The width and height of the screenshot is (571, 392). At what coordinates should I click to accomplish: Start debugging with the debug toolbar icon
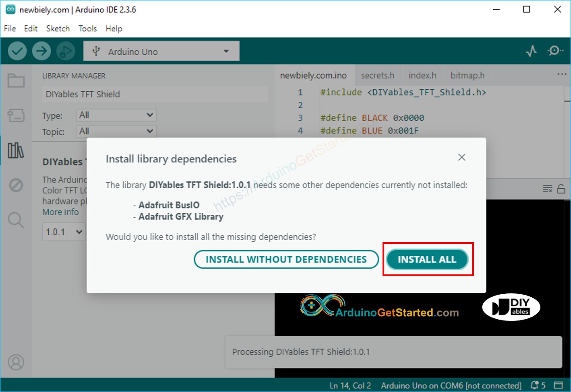point(66,50)
